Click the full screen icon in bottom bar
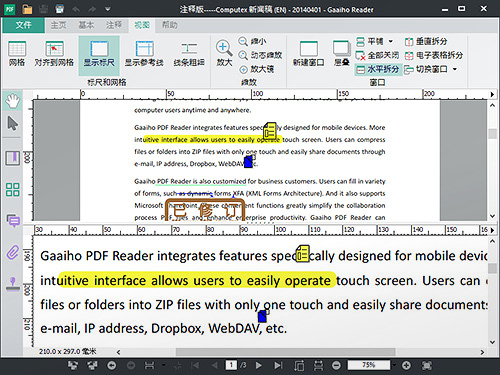This screenshot has height=375, width=500. click(x=426, y=365)
